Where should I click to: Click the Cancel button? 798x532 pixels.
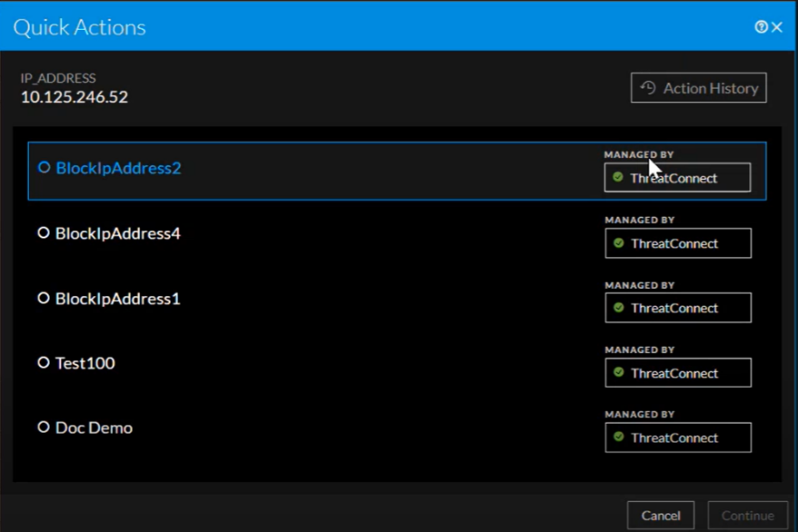pyautogui.click(x=661, y=515)
